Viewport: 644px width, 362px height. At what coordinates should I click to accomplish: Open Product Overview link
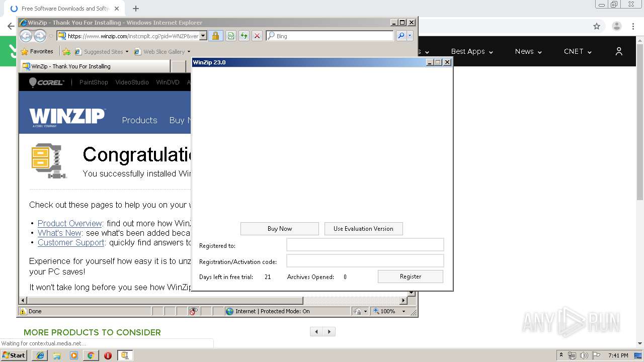point(70,223)
